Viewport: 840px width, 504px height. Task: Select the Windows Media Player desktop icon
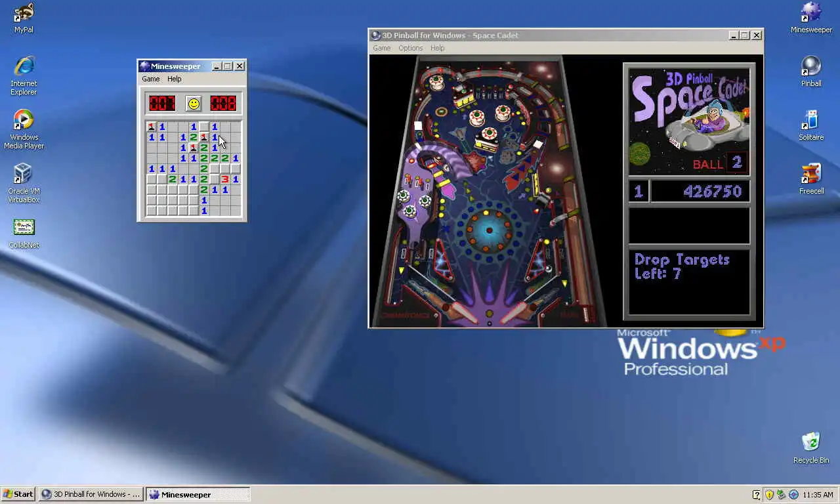[x=24, y=129]
